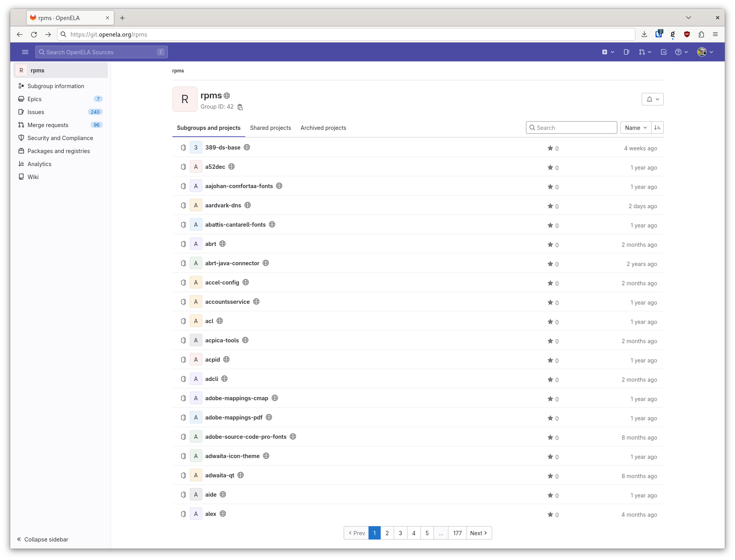Switch to the Shared projects tab
Viewport: 735px width, 560px height.
coord(270,128)
